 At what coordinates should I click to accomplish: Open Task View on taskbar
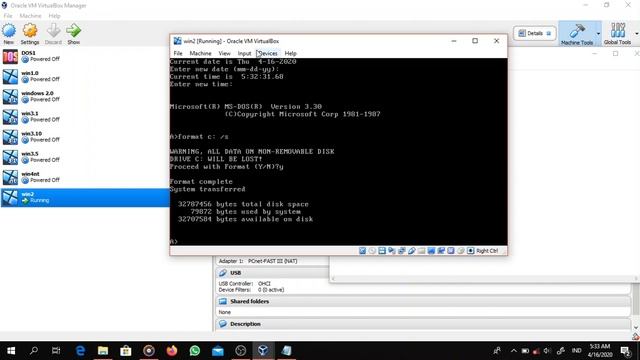[56, 351]
